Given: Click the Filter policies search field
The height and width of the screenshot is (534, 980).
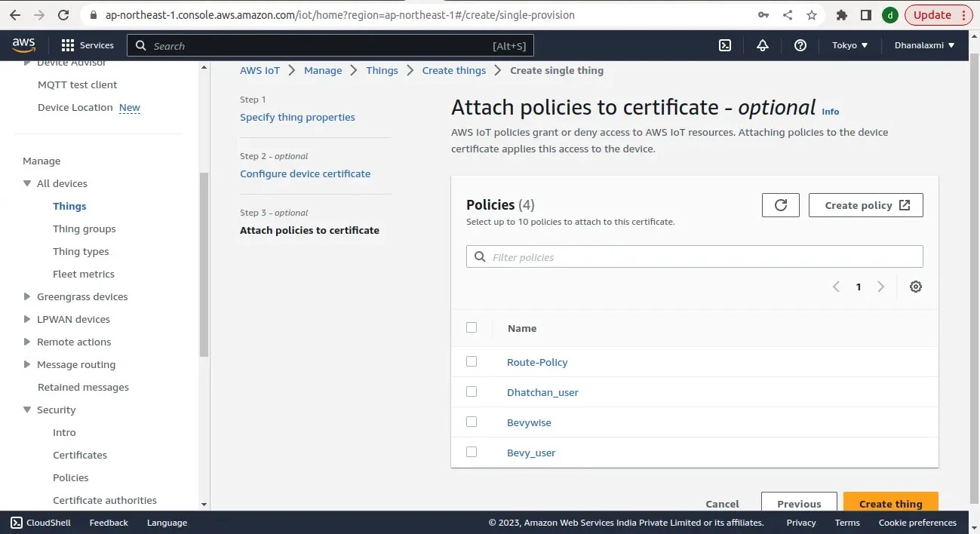Looking at the screenshot, I should 695,256.
